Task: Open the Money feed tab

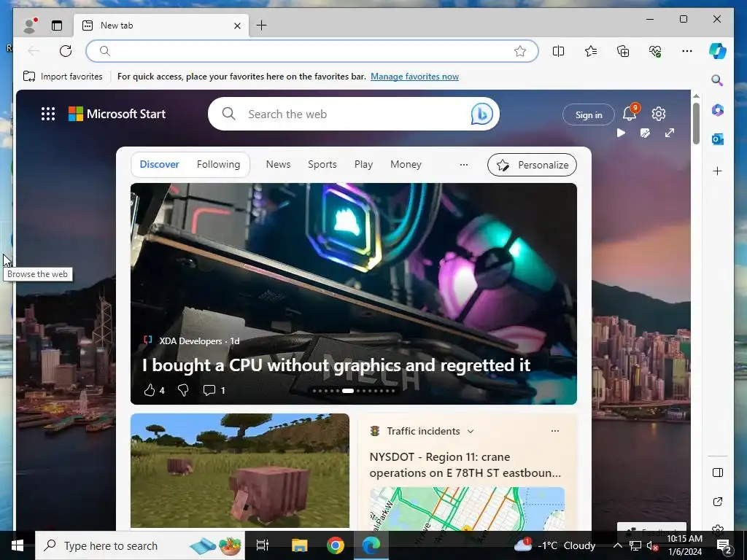Action: (x=406, y=164)
